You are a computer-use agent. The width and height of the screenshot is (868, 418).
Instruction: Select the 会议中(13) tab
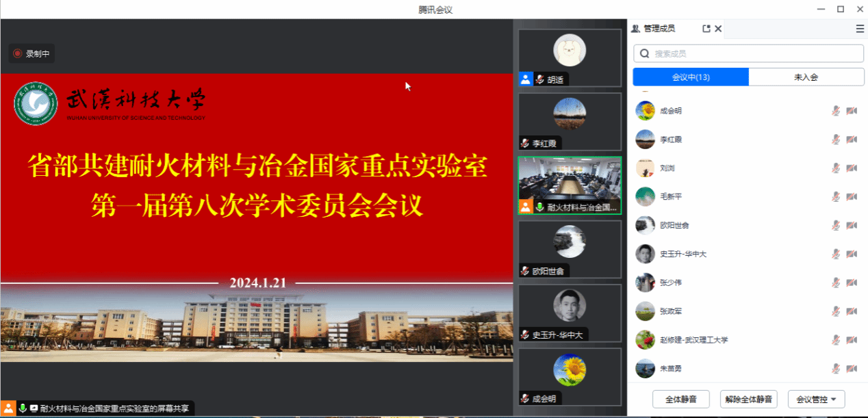point(691,77)
